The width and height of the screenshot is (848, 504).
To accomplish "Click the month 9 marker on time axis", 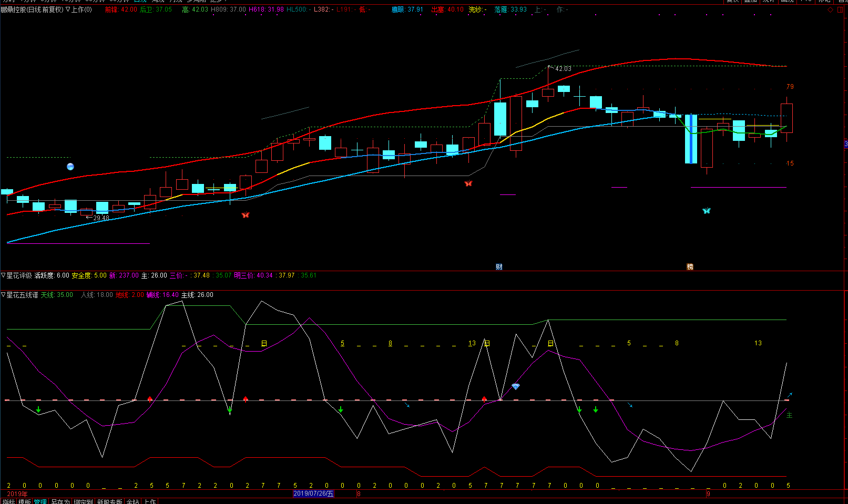I will (708, 494).
